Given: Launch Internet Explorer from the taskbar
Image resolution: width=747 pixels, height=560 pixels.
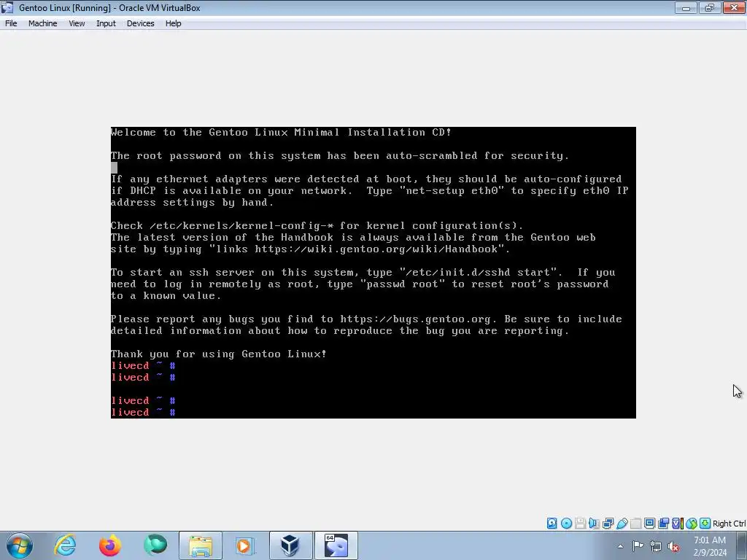Looking at the screenshot, I should (65, 545).
